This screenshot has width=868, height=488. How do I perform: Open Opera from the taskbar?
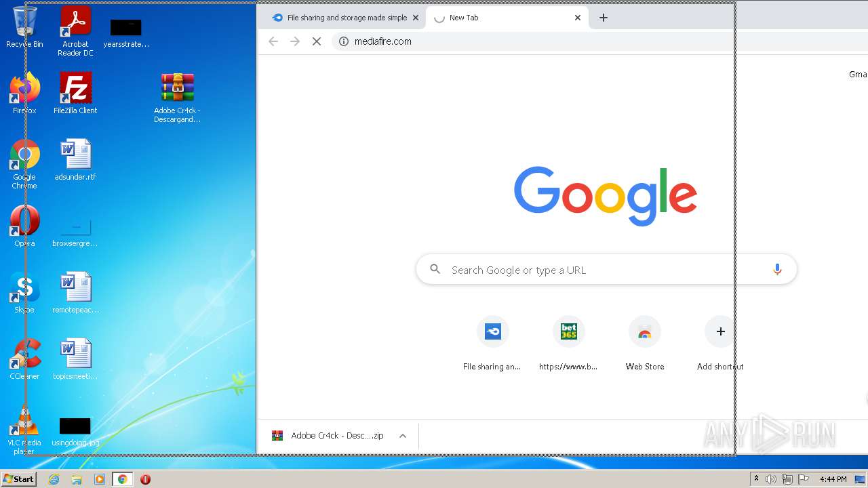[145, 479]
